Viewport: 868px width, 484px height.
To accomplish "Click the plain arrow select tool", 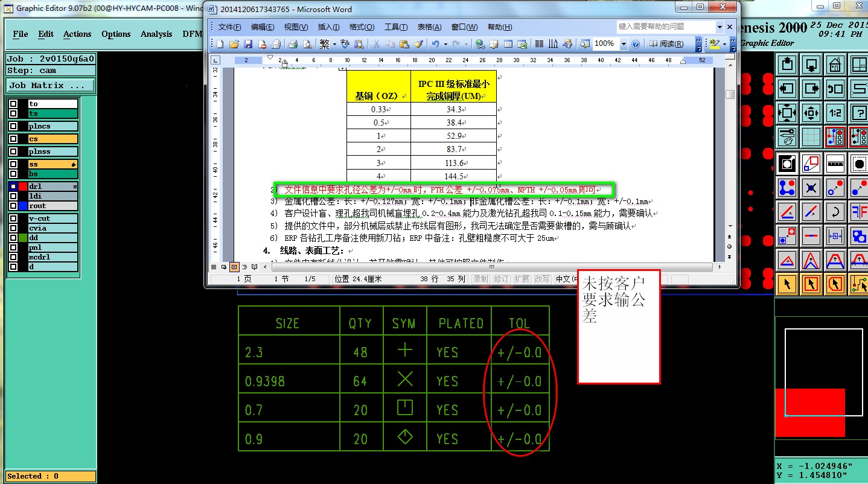I will pyautogui.click(x=787, y=284).
